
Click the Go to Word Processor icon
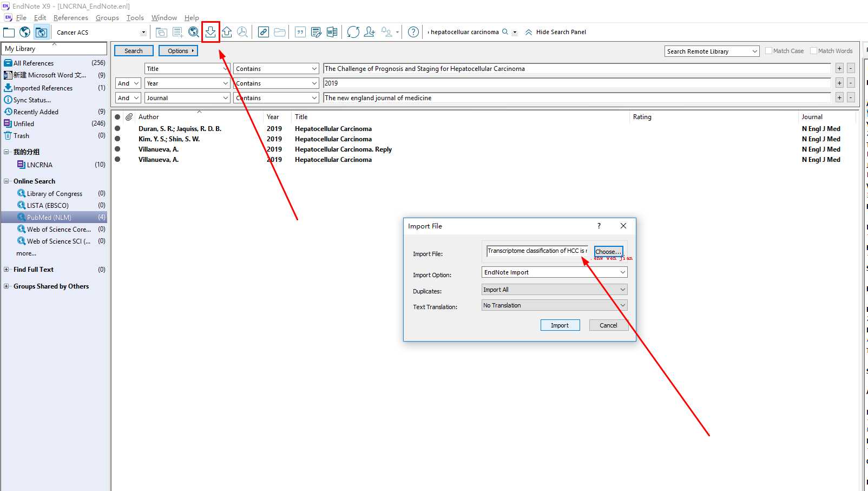coord(332,32)
